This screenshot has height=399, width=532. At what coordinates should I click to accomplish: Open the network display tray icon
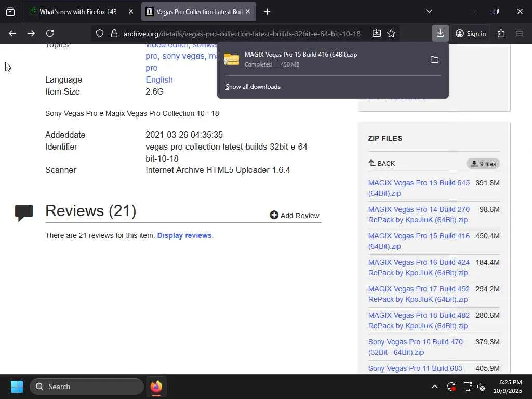468,387
